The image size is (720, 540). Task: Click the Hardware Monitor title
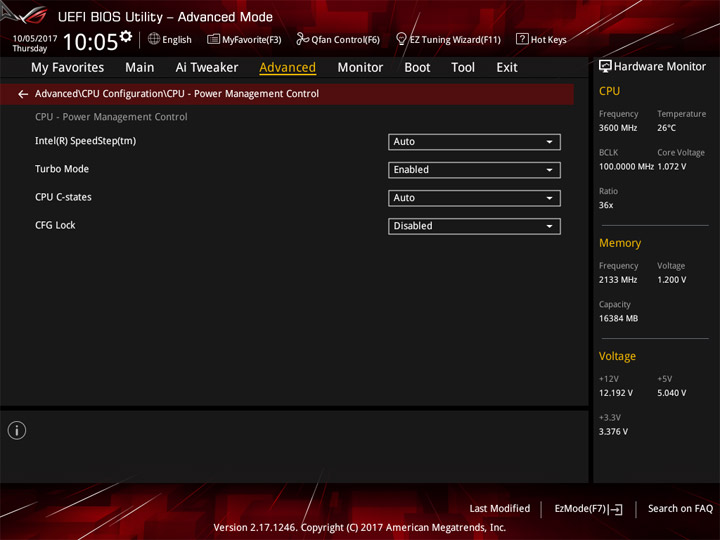(659, 67)
